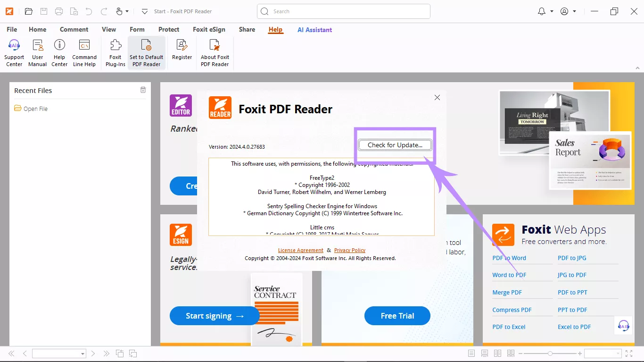Open About Foxit PDF Reader
This screenshot has height=362, width=644.
215,53
